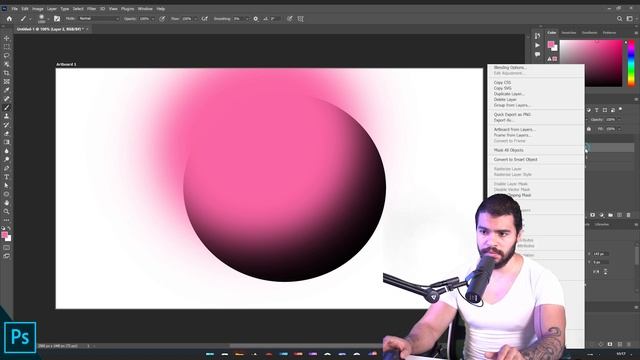The width and height of the screenshot is (640, 360).
Task: Toggle pressure for size icon
Action: (290, 19)
